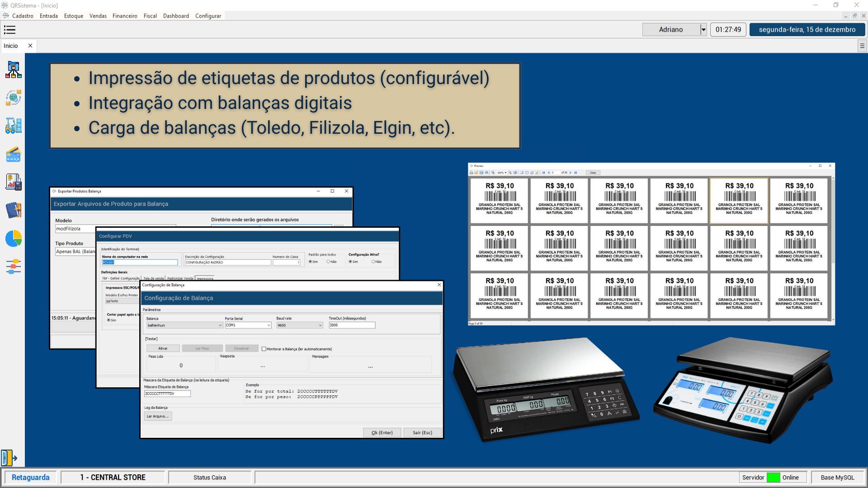Image resolution: width=868 pixels, height=488 pixels.
Task: Open the forklift stock sidebar icon
Action: (14, 126)
